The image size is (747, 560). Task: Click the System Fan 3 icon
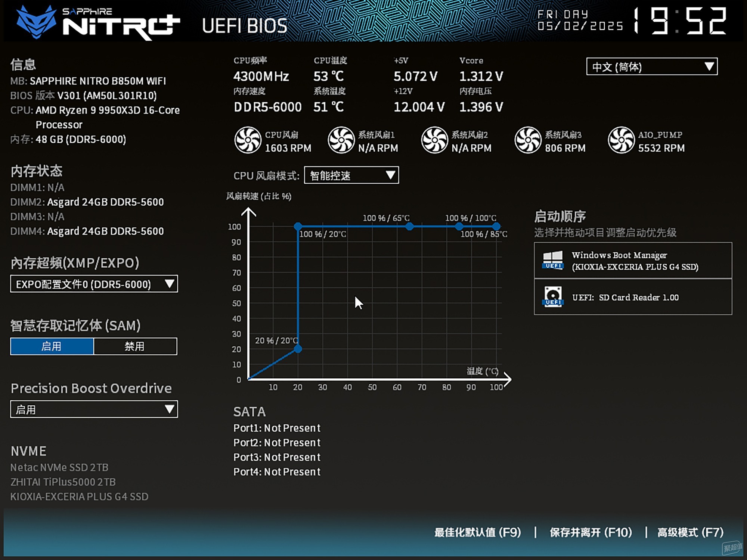pyautogui.click(x=528, y=140)
